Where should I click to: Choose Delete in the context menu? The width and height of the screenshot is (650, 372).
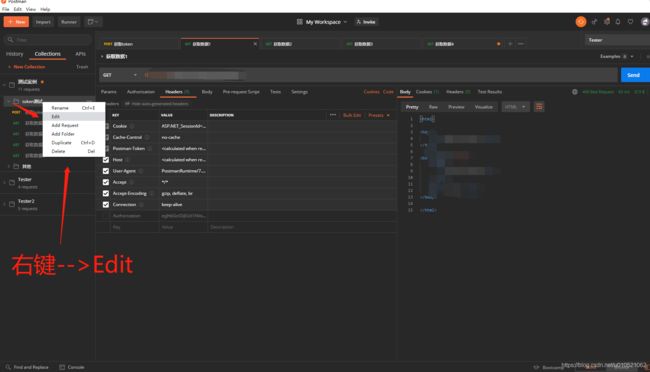74,151
